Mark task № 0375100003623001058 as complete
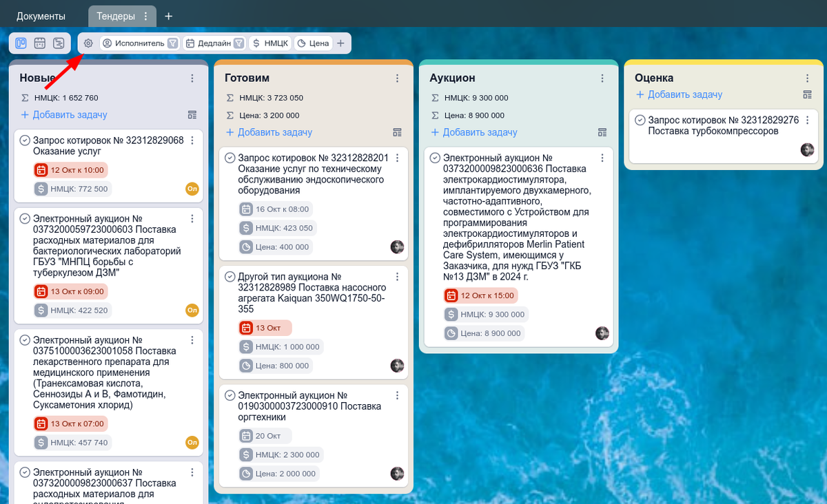The image size is (827, 504). coord(25,340)
